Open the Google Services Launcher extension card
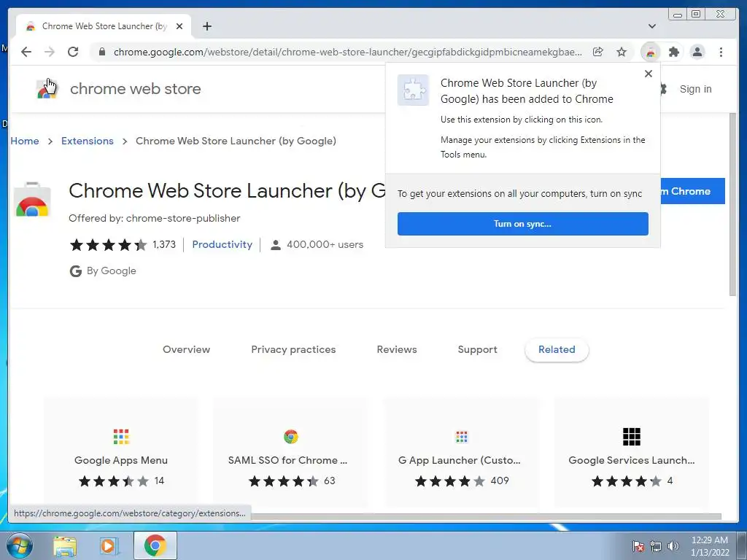 [631, 454]
